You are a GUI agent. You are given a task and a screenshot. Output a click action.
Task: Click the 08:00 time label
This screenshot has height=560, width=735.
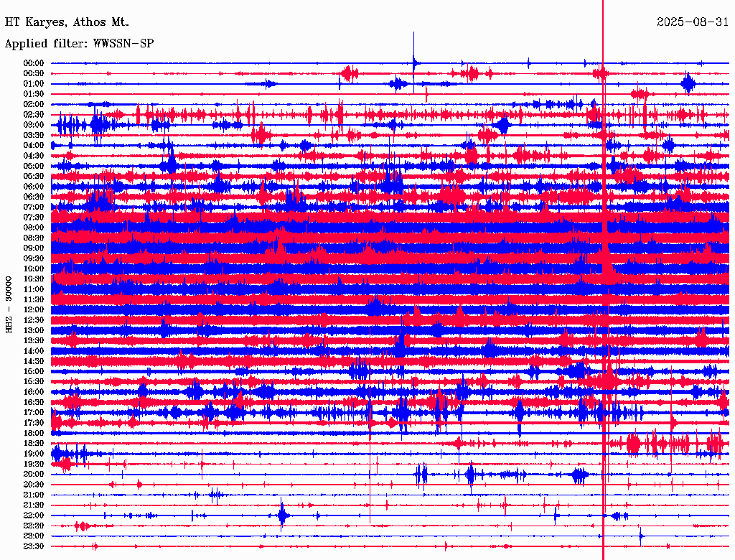pyautogui.click(x=34, y=228)
